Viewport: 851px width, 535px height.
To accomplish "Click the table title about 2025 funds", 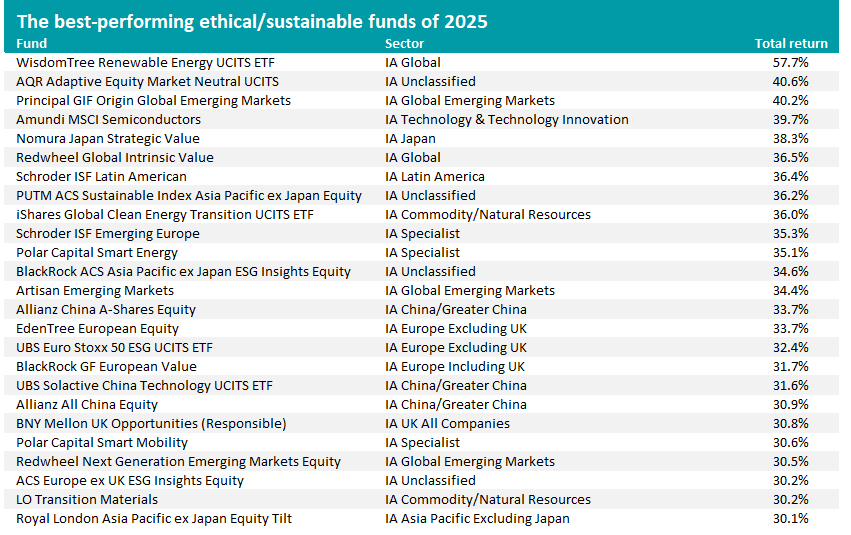I will click(252, 21).
